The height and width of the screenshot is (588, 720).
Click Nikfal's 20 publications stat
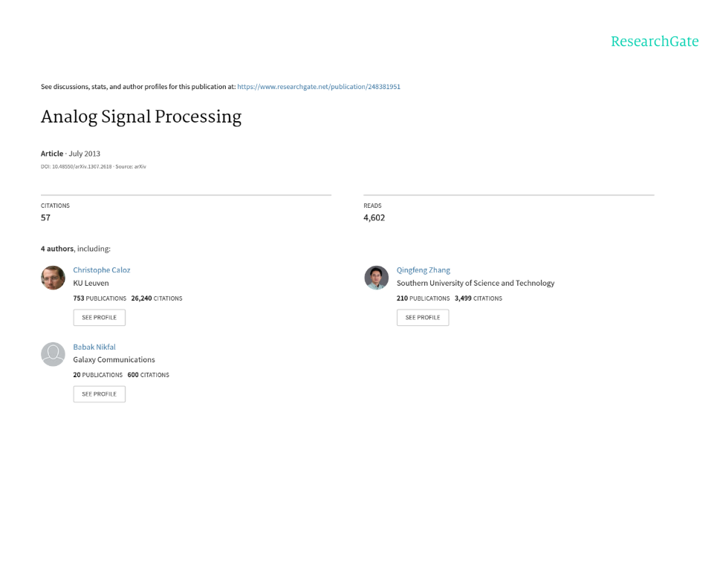click(98, 375)
